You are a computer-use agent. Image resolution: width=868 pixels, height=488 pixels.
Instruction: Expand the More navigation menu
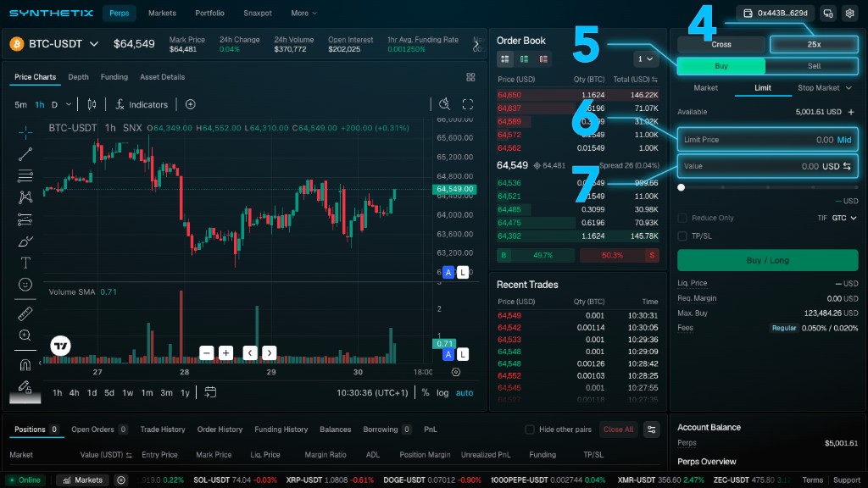(x=304, y=14)
